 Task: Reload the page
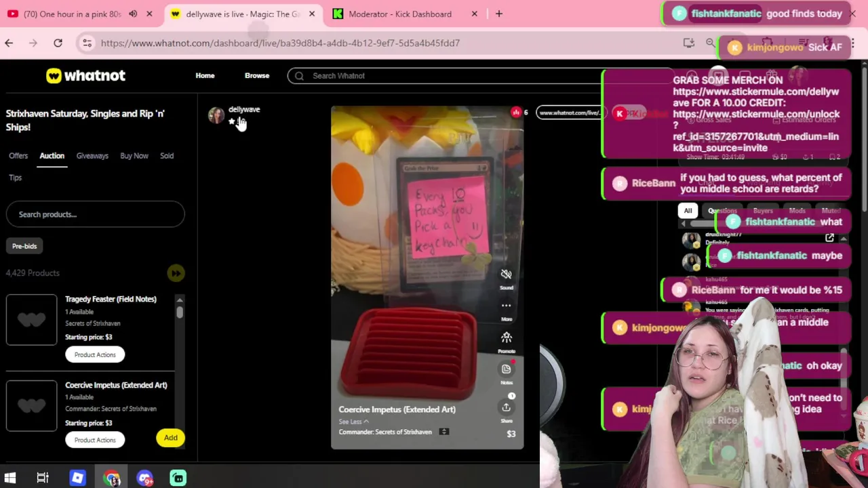58,43
